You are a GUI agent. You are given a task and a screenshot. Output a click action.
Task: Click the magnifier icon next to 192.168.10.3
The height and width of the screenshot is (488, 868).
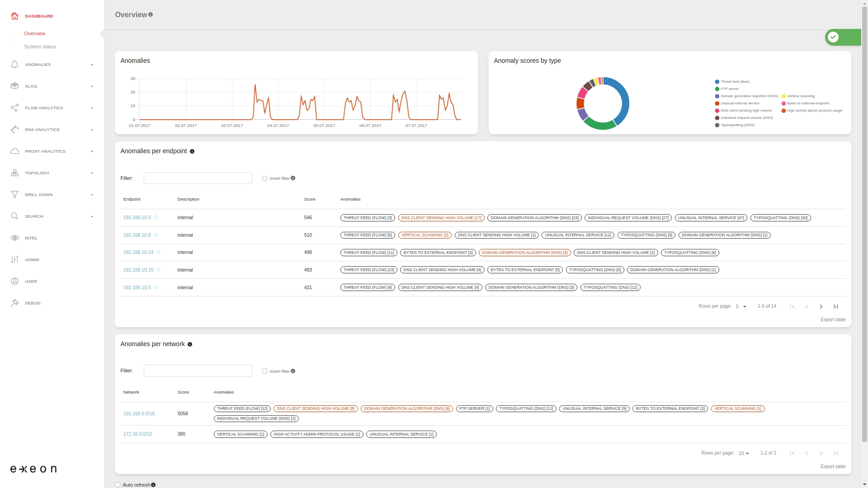[x=156, y=217]
